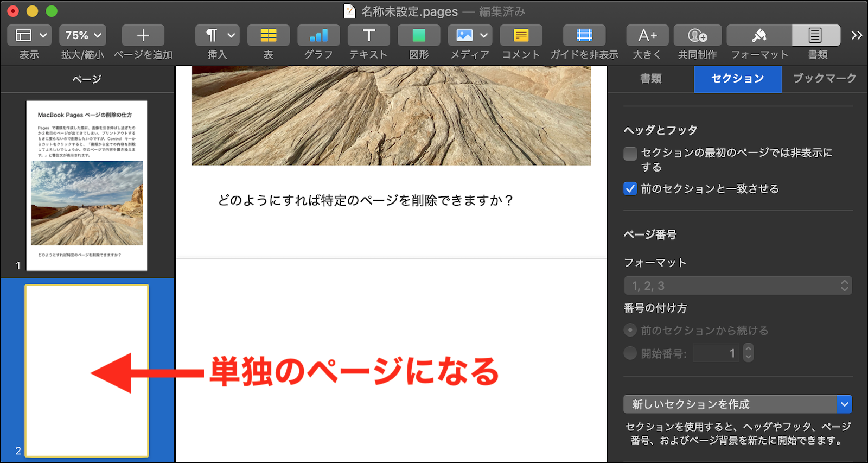Add a comment with コメント icon
The width and height of the screenshot is (868, 463).
tap(521, 36)
